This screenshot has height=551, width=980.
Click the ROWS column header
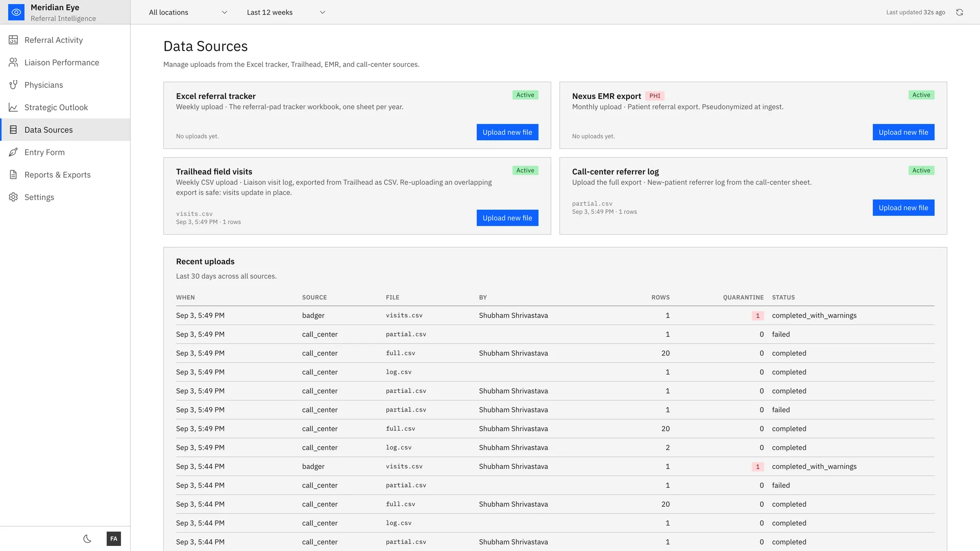coord(660,297)
